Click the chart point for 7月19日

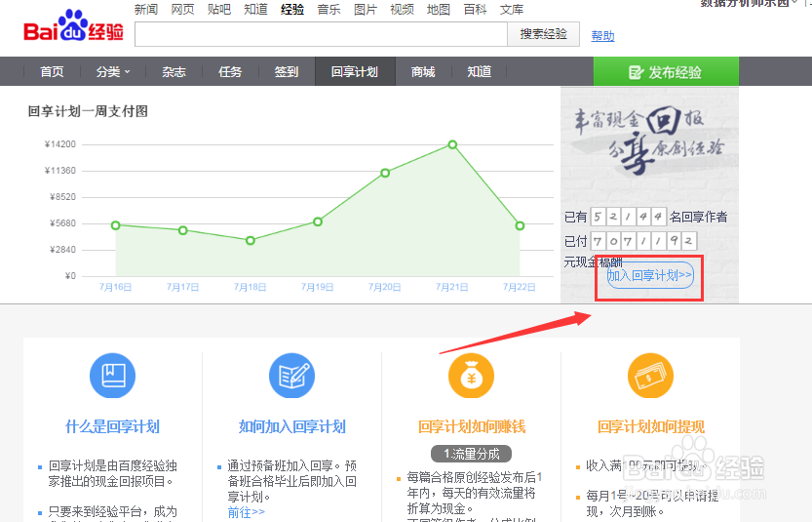[x=318, y=221]
